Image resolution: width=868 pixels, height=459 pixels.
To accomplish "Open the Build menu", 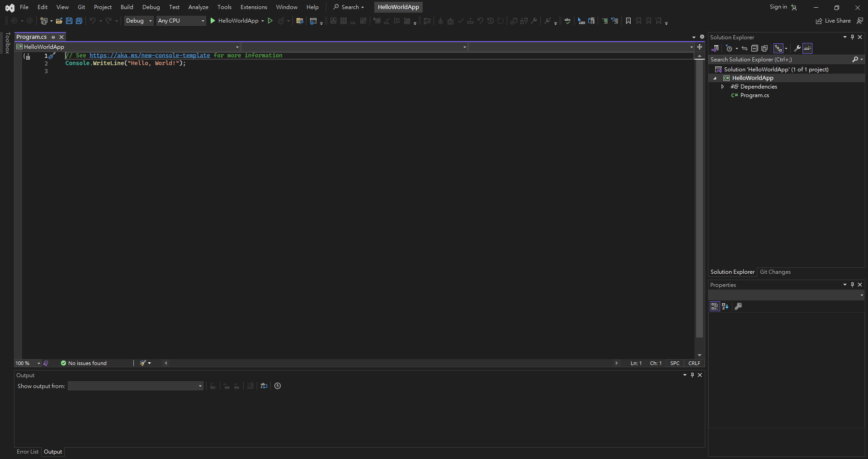I will tap(127, 7).
